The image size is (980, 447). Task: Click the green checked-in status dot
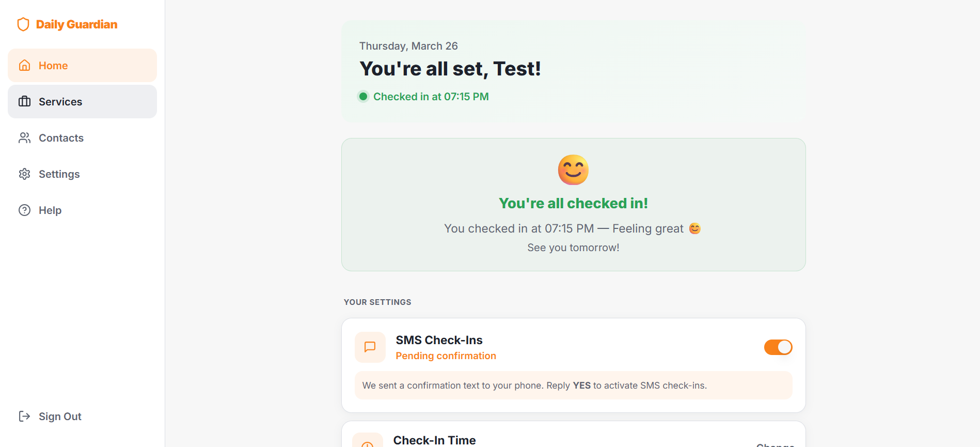363,97
